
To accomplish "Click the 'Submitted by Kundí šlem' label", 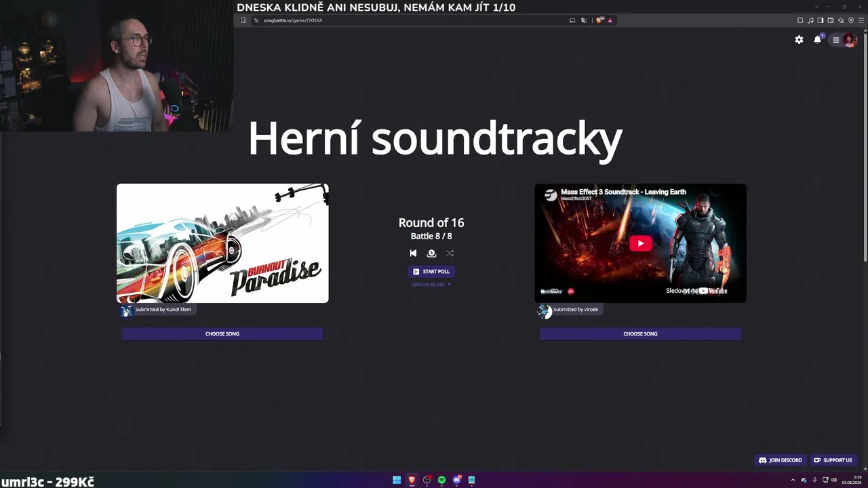I will [x=163, y=310].
